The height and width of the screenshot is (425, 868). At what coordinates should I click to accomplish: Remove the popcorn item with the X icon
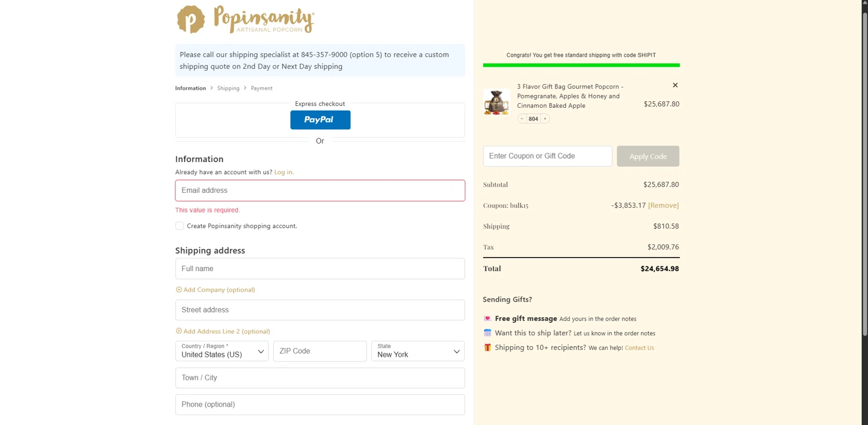pos(675,85)
